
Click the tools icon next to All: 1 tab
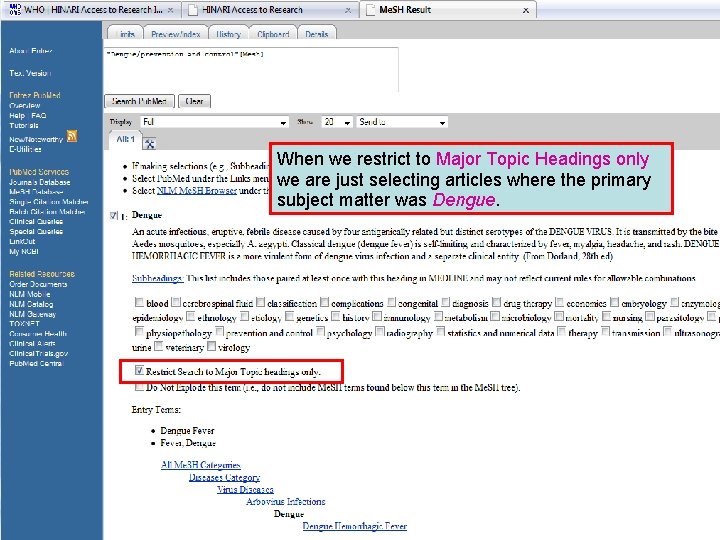149,143
